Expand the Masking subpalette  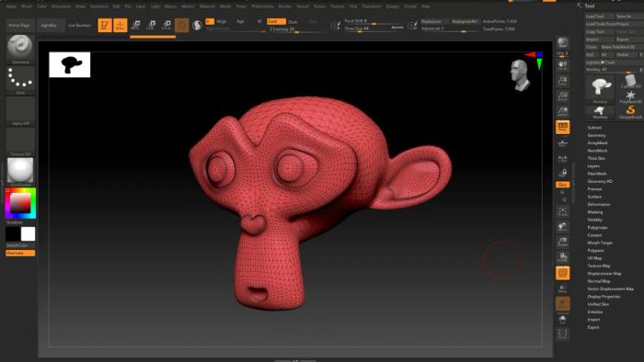(595, 212)
